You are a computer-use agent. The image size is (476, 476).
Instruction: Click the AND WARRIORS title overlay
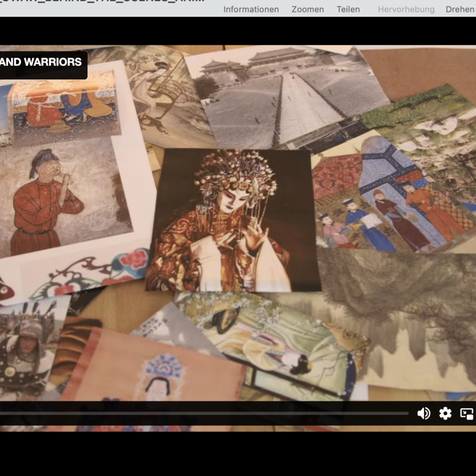click(x=41, y=63)
